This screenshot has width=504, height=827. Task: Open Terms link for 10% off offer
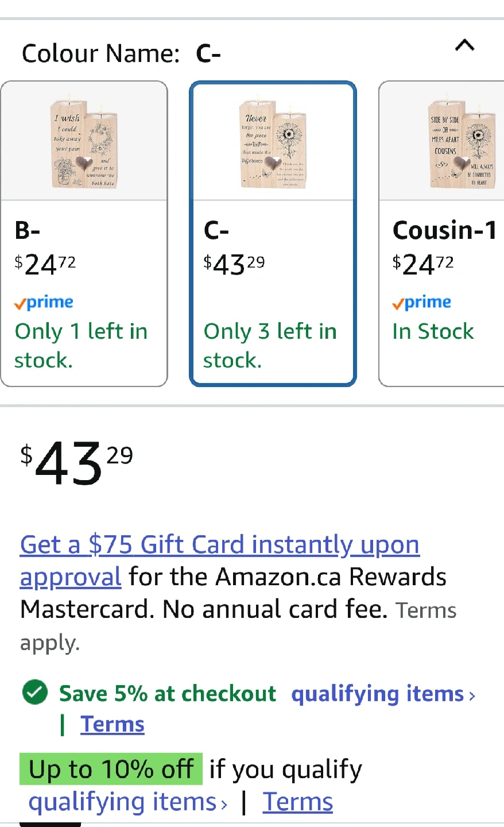[297, 802]
